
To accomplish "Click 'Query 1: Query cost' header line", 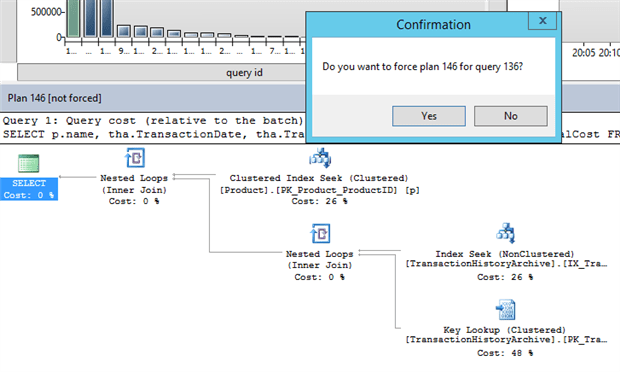I will pyautogui.click(x=153, y=121).
